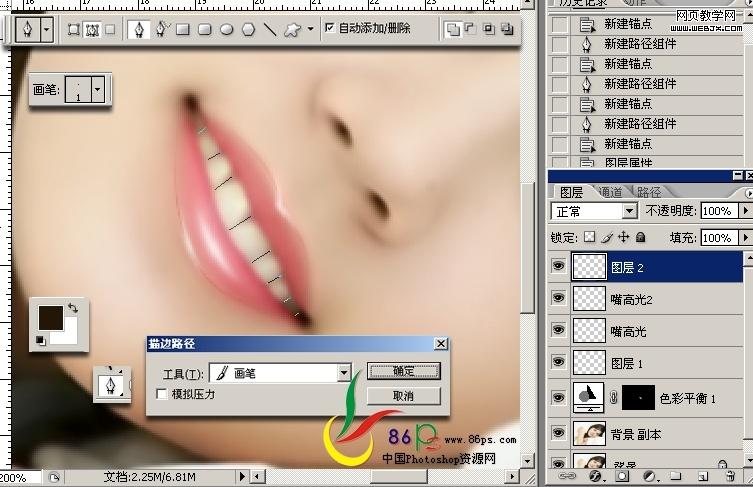
Task: Hide layer 图层 2 eye icon
Action: point(558,266)
